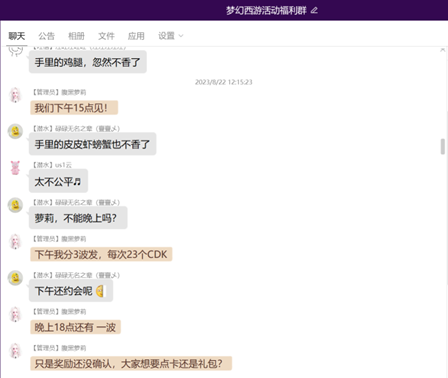This screenshot has height=378, width=448.
Task: Open the 公告 tab
Action: (46, 36)
